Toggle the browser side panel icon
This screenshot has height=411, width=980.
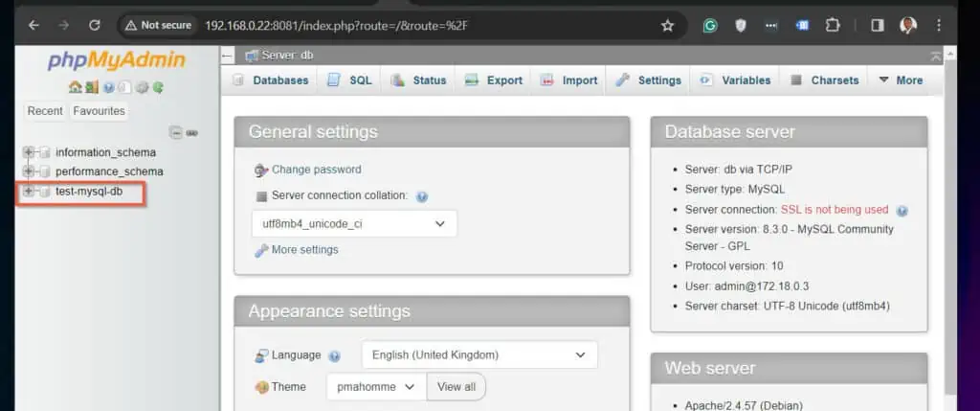tap(878, 26)
